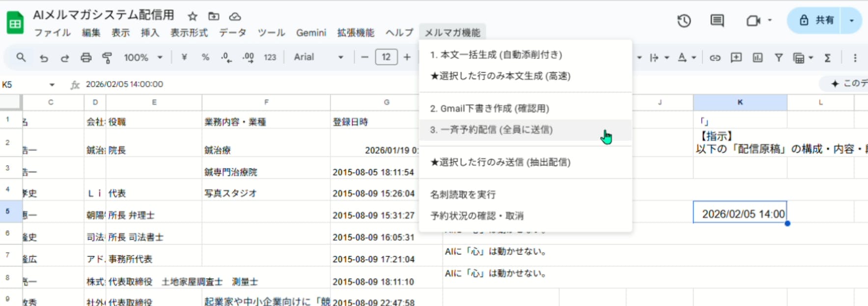The image size is (868, 306).
Task: Click the font size input field
Action: click(386, 57)
